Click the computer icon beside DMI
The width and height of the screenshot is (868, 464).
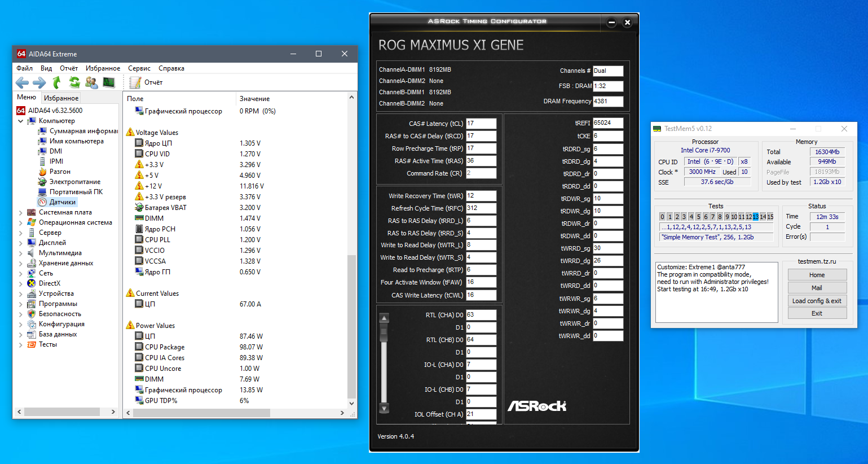tap(42, 151)
